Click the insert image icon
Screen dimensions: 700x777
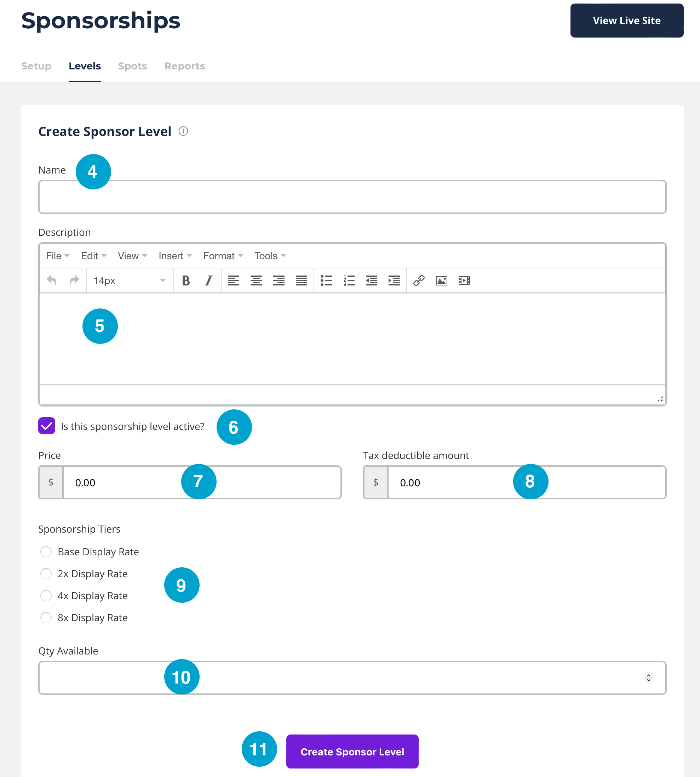click(442, 280)
